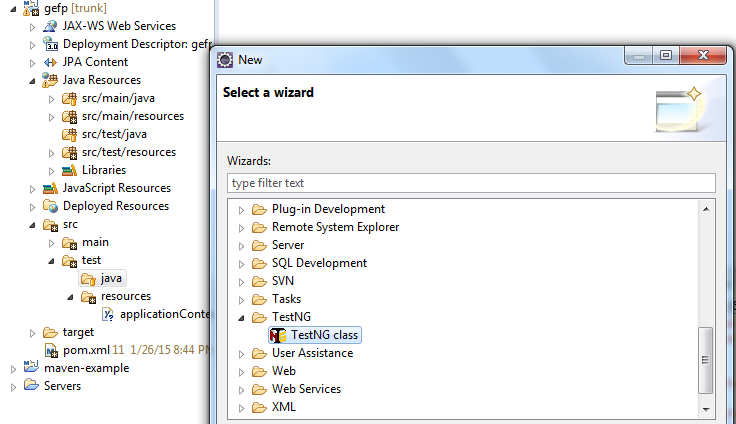Expand the Web Services wizard folder
The image size is (736, 424).
pos(241,389)
